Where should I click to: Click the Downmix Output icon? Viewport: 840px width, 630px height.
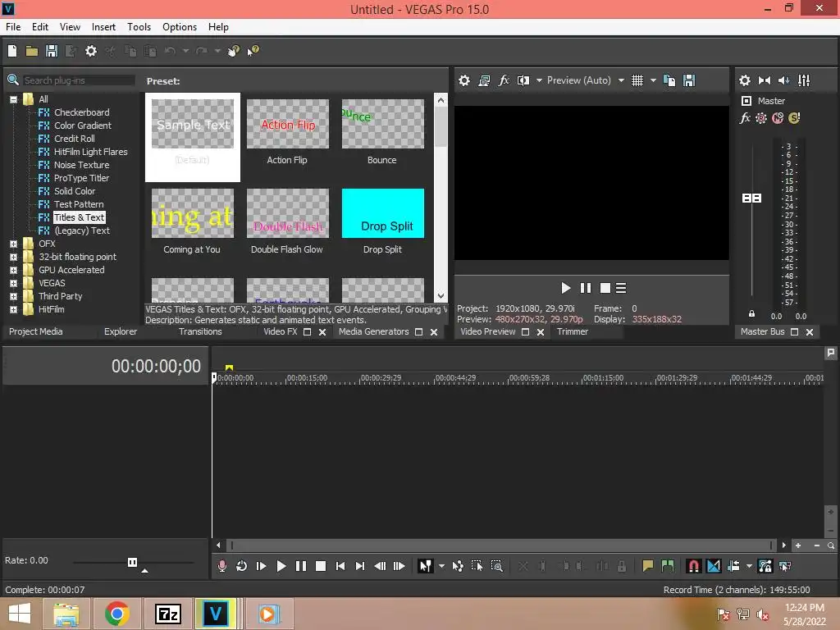coord(765,80)
